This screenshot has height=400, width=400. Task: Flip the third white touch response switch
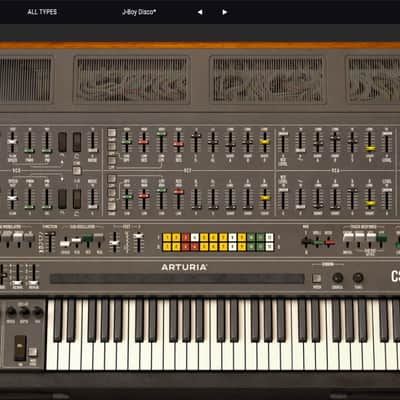click(371, 238)
